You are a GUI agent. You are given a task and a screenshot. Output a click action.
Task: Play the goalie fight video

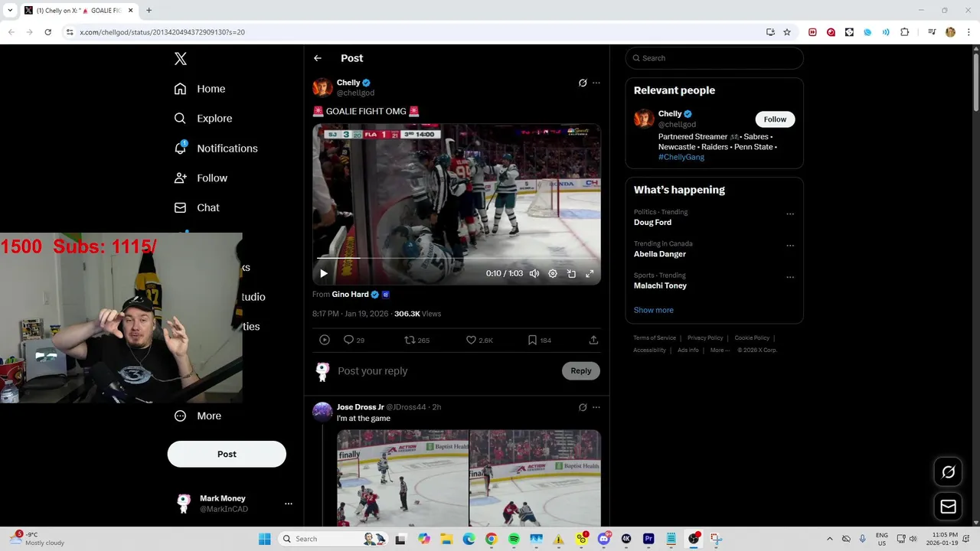[x=324, y=273]
